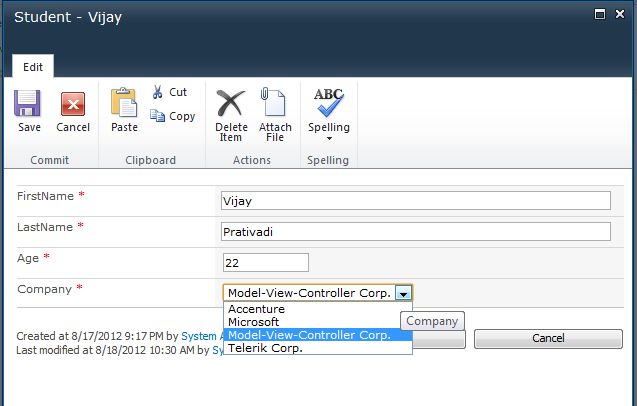This screenshot has height=406, width=637.
Task: Click into the LastName field
Action: 416,232
